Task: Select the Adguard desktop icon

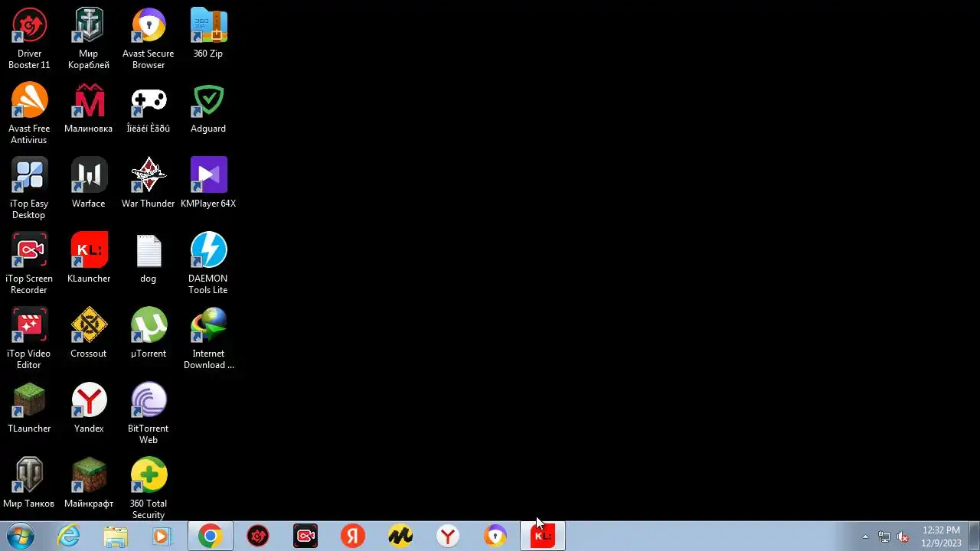Action: (208, 109)
